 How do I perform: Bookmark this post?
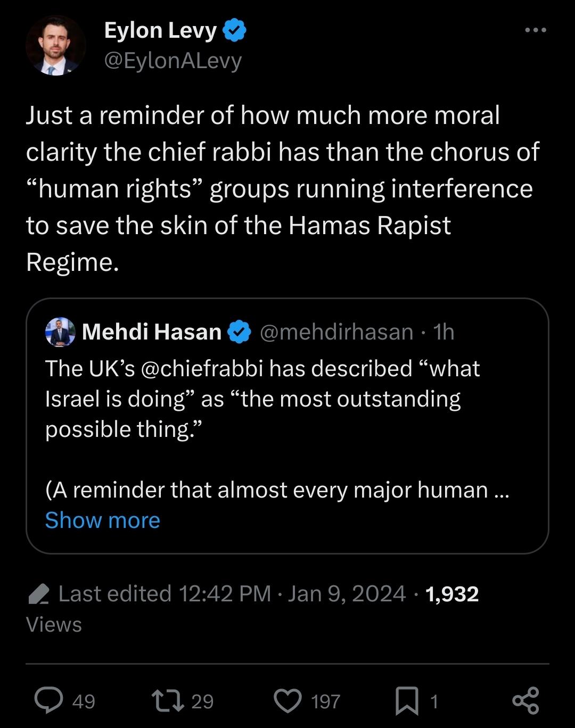pos(407,700)
